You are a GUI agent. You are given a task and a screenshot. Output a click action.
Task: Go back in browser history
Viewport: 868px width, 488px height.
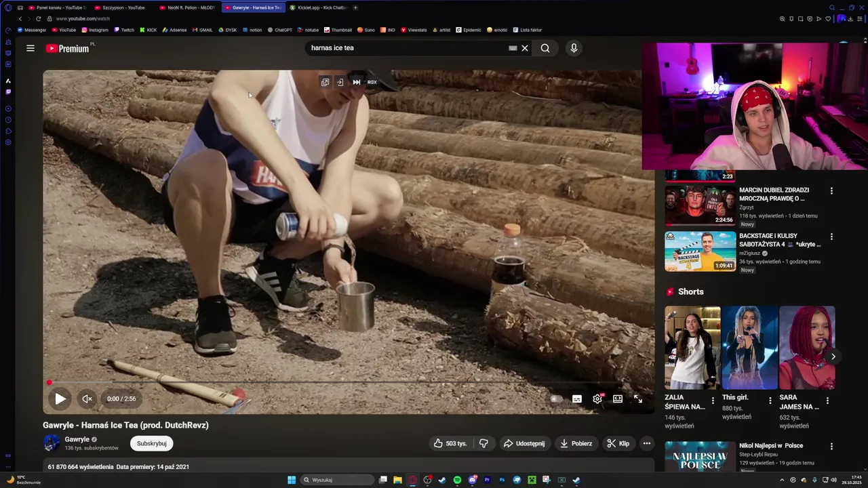[20, 19]
